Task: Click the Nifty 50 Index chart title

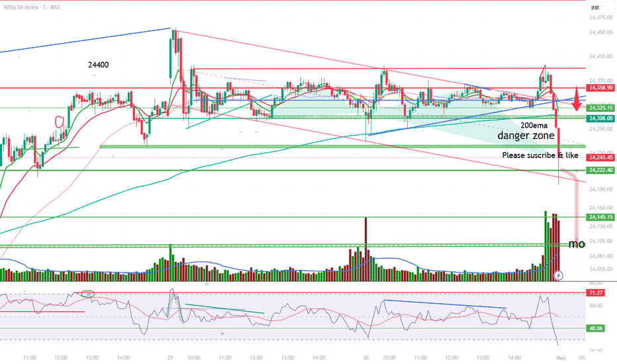Action: 32,7
